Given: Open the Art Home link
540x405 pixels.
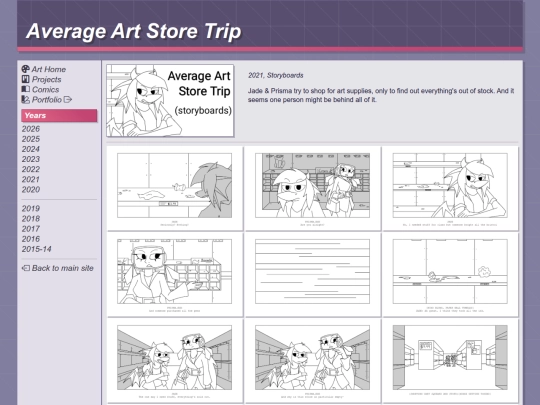Looking at the screenshot, I should (49, 69).
